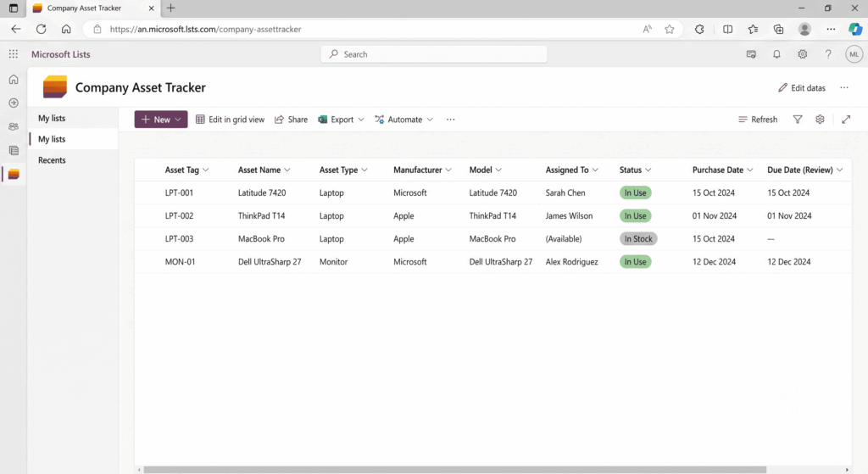The width and height of the screenshot is (868, 474).
Task: Open the toolbar overflow ellipsis
Action: pos(451,120)
